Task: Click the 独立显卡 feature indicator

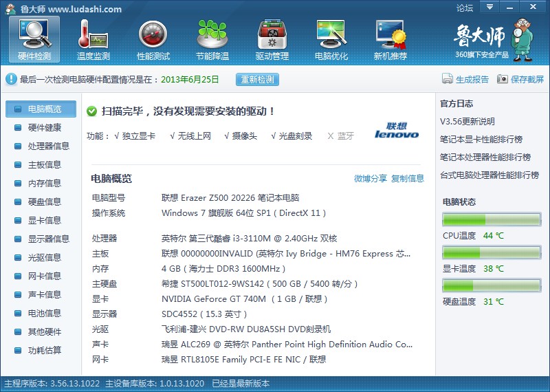Action: point(135,135)
